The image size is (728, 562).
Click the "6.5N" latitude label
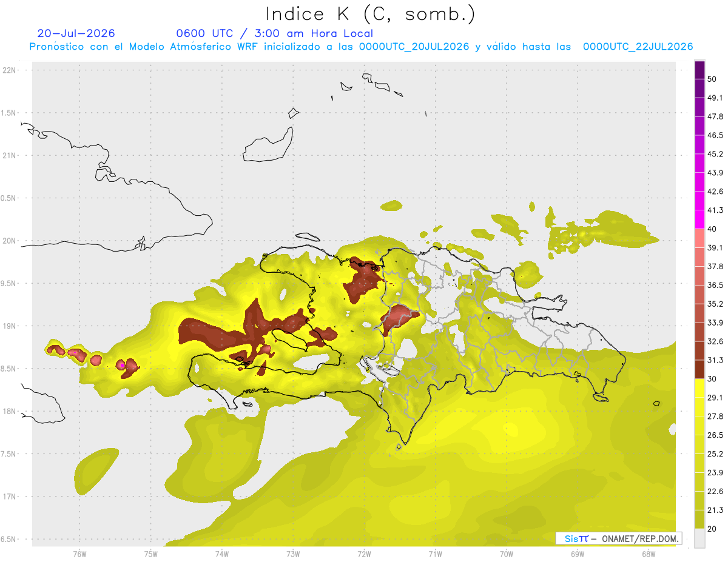point(9,539)
